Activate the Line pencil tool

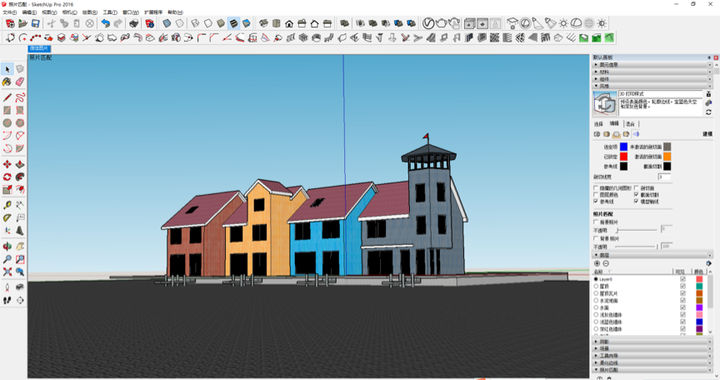(x=7, y=97)
